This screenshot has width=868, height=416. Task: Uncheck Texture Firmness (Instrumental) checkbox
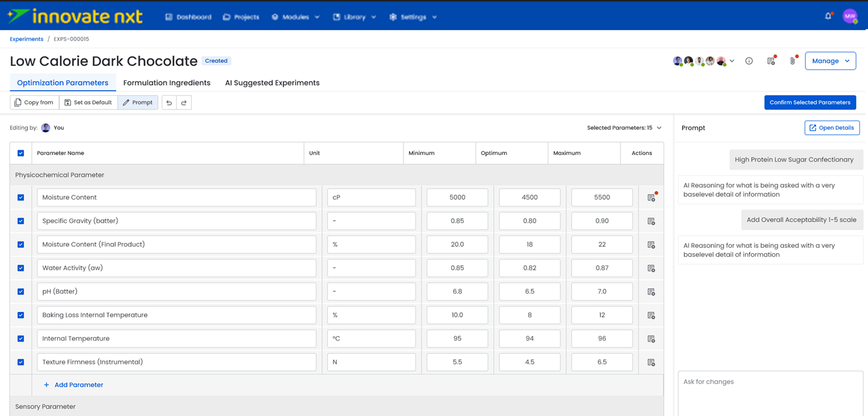[x=21, y=362]
